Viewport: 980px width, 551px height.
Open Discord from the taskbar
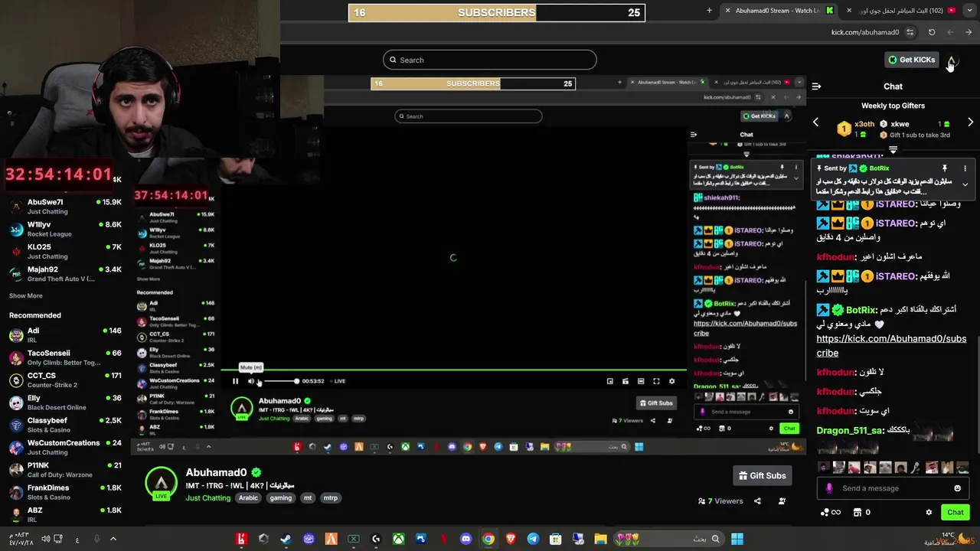tap(465, 539)
